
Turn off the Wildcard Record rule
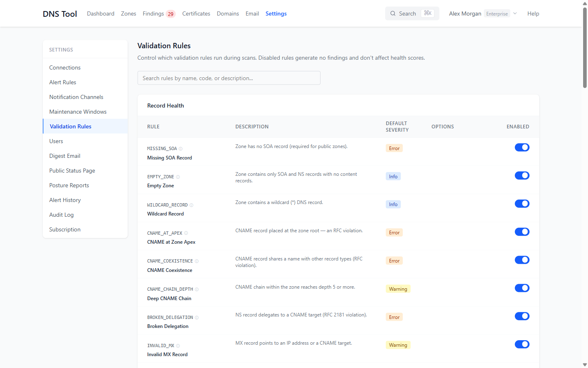click(x=522, y=204)
